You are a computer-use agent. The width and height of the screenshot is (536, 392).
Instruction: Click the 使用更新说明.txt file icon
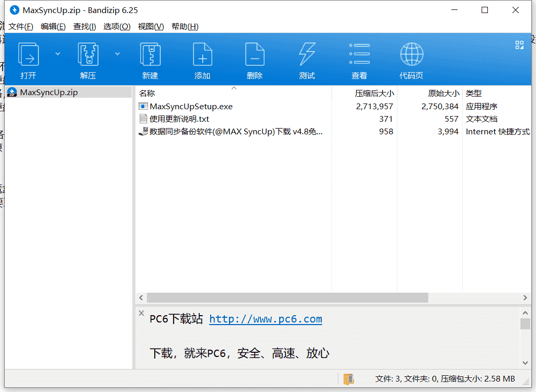point(143,119)
